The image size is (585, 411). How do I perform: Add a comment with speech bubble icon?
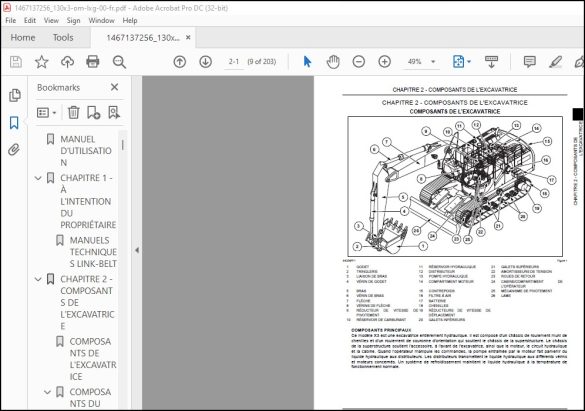(529, 62)
